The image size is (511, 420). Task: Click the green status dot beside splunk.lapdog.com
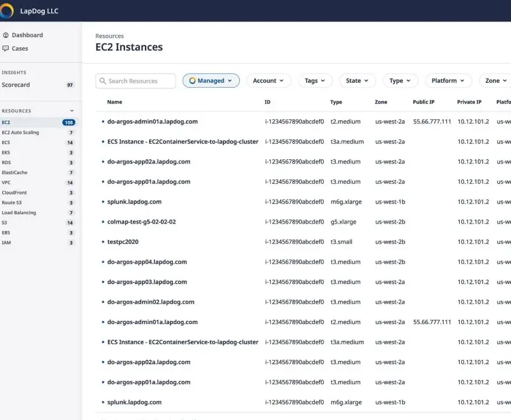104,202
